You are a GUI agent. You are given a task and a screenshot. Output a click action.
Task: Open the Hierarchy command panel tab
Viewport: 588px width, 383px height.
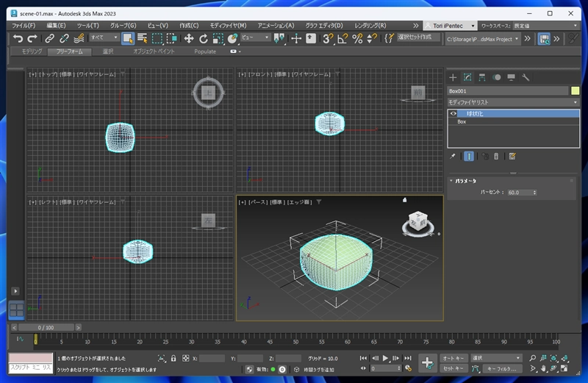pyautogui.click(x=482, y=78)
